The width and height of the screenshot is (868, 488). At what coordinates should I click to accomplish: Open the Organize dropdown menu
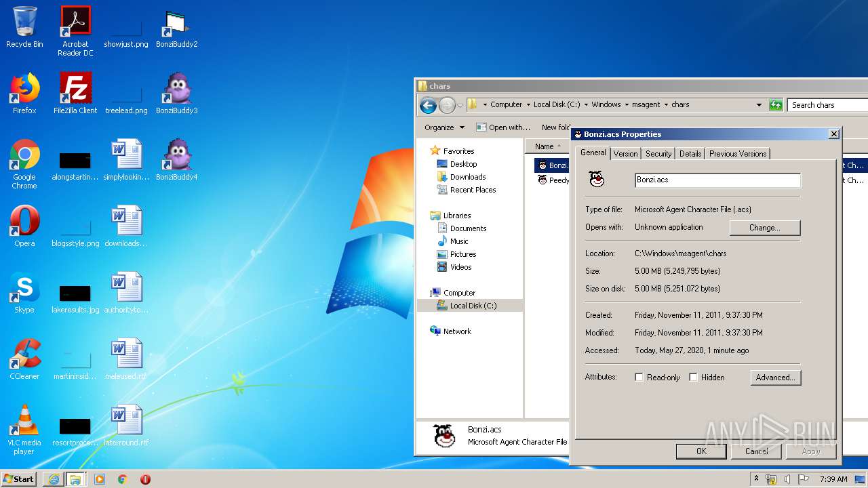(x=444, y=127)
